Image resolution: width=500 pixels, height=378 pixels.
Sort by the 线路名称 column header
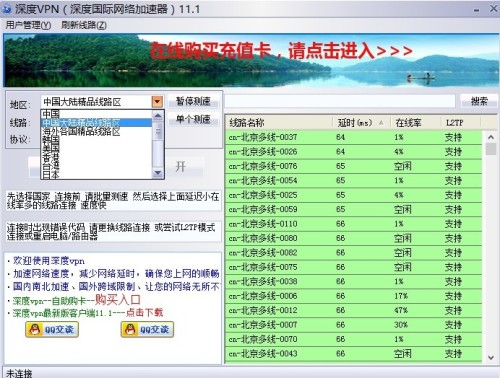coord(279,123)
